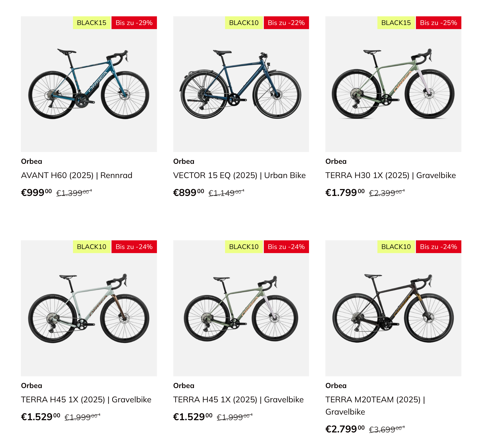Screen dimensions: 493x448
Task: Click the BLACK10 badge on VECTOR 15 EQ
Action: [x=244, y=23]
